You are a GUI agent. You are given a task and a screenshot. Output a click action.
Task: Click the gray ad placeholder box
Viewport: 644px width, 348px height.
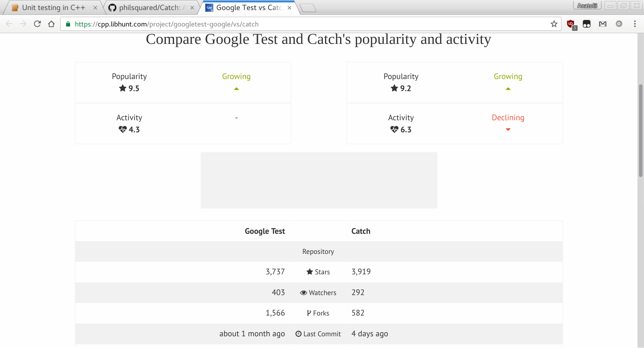(x=319, y=180)
